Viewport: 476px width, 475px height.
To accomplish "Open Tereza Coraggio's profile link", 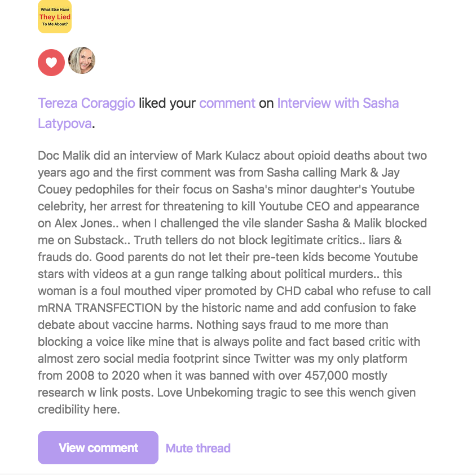I will point(86,103).
